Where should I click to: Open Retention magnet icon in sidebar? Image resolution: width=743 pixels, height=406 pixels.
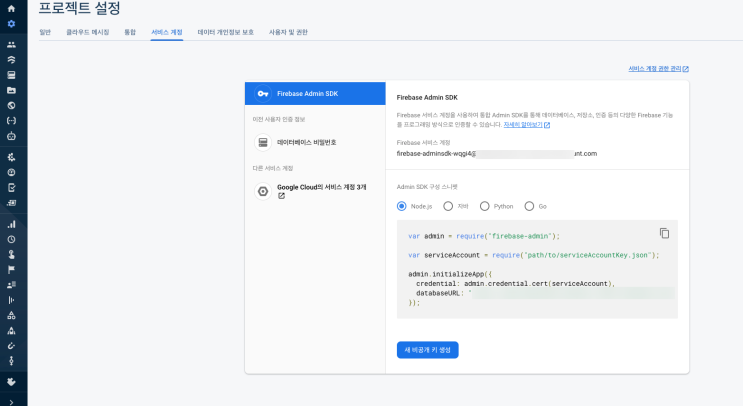(11, 346)
